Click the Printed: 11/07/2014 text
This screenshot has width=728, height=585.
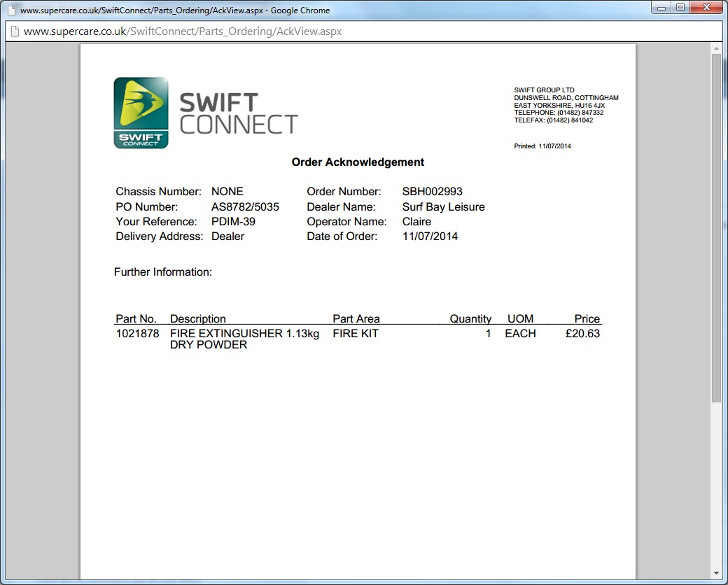coord(542,146)
